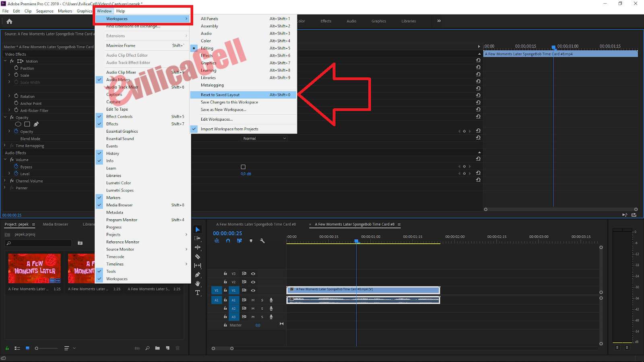
Task: Select the Pen tool in Tools panel
Action: (x=198, y=275)
